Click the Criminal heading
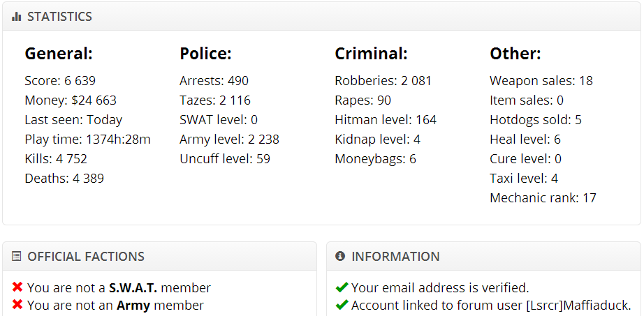Viewport: 644px width, 316px height. (371, 54)
